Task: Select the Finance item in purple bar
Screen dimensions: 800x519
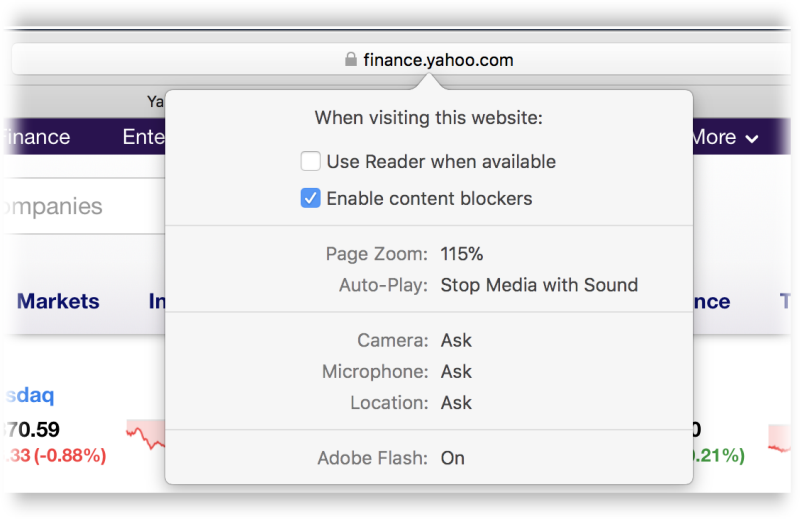Action: (36, 137)
